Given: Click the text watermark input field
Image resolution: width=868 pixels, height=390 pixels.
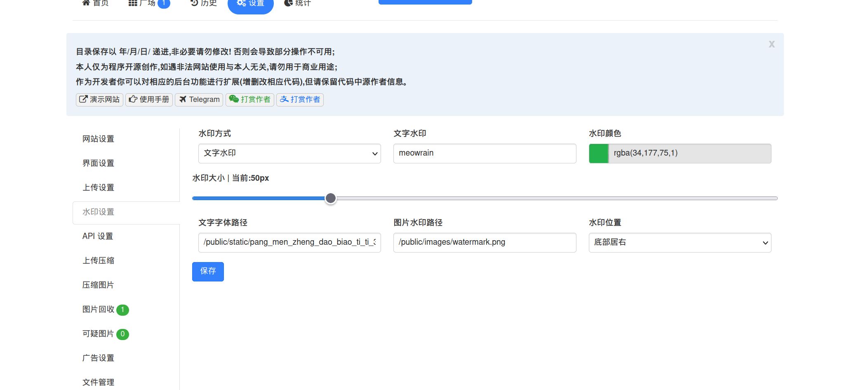Looking at the screenshot, I should click(x=485, y=154).
